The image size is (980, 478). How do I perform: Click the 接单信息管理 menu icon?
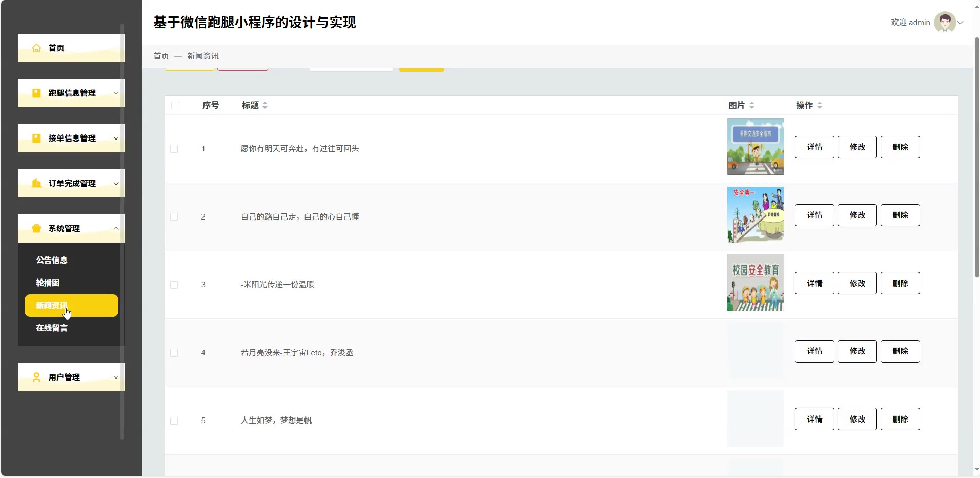36,138
